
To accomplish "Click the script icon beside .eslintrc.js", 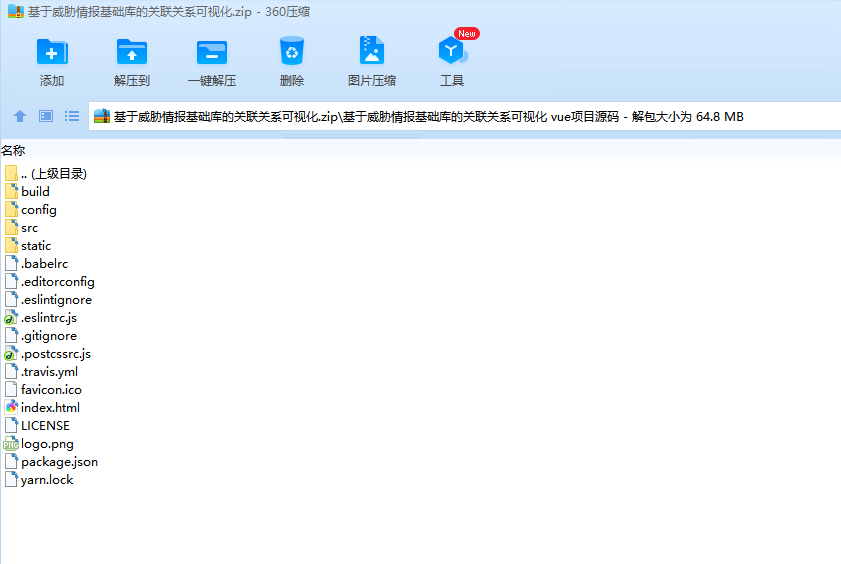I will click(x=11, y=318).
